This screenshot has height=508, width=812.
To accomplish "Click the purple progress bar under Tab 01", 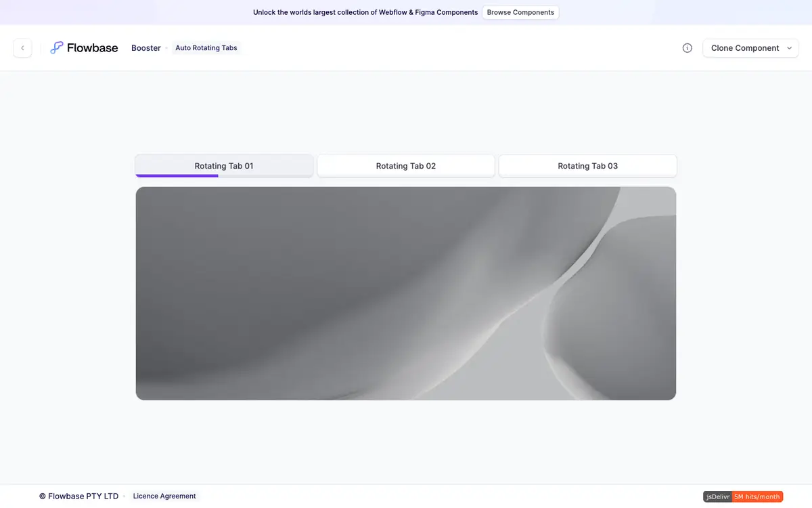I will tap(177, 175).
